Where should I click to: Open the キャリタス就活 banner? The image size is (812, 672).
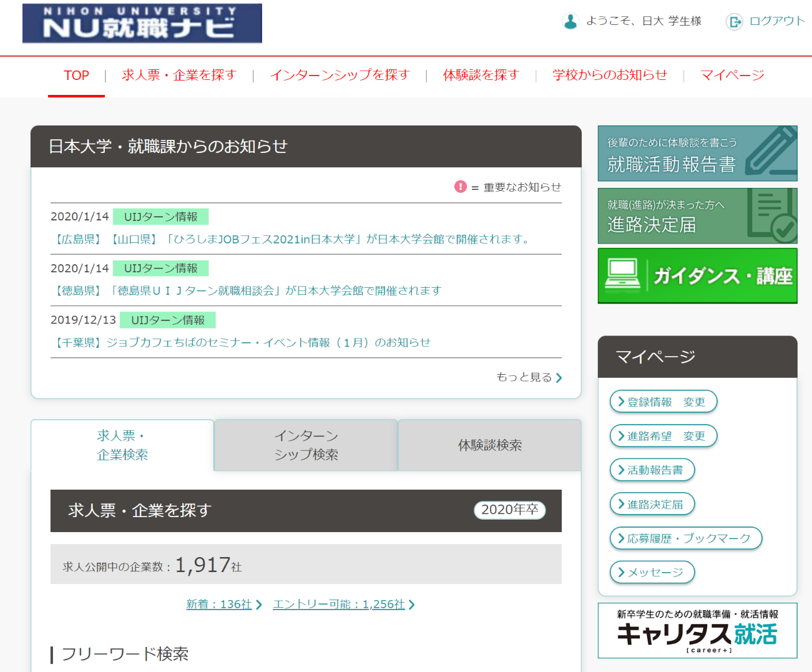[x=698, y=631]
